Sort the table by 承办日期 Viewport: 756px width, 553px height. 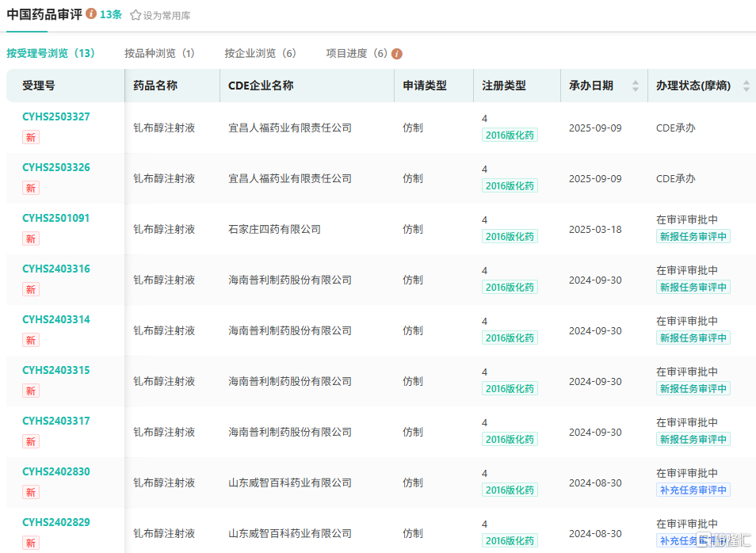(636, 86)
